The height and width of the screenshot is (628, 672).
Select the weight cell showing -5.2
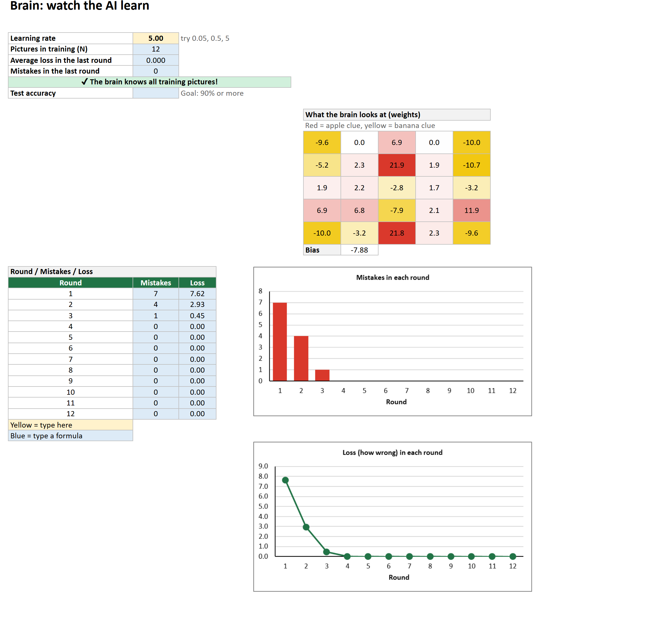322,165
